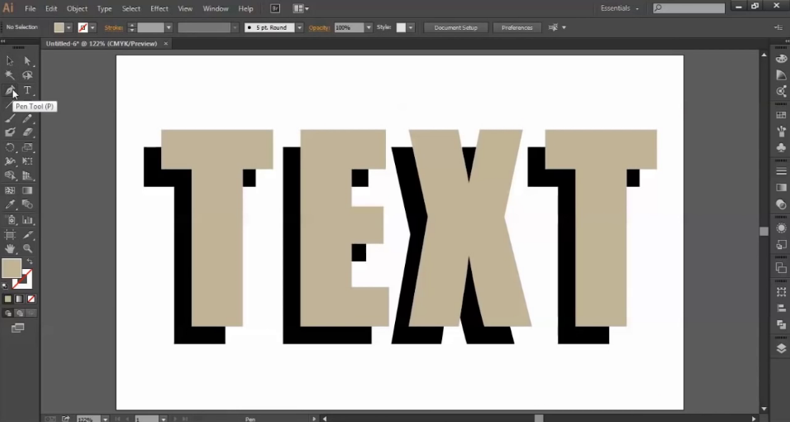Enable Draw Normal mode
Image resolution: width=790 pixels, height=422 pixels.
[x=8, y=313]
